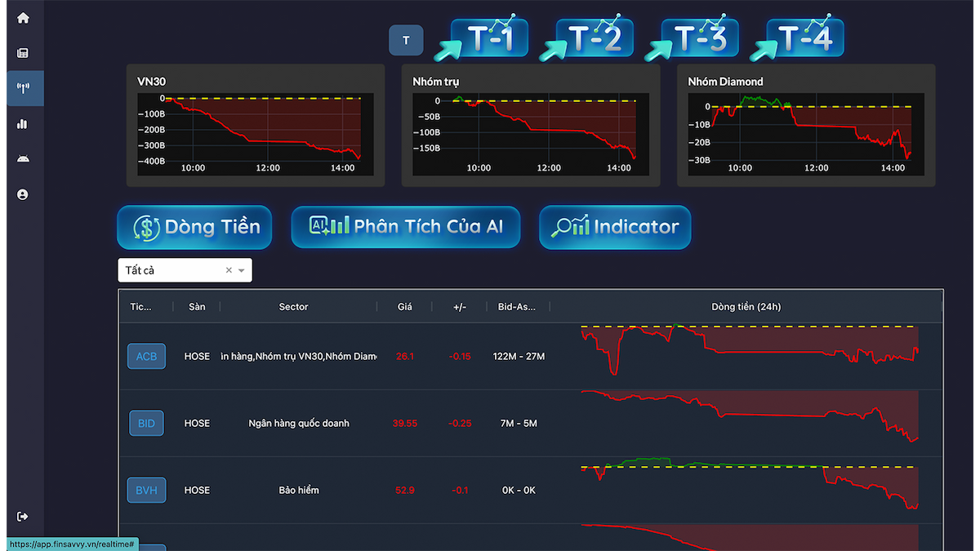This screenshot has height=551, width=980.
Task: Open the BVH ticker button
Action: [x=146, y=490]
